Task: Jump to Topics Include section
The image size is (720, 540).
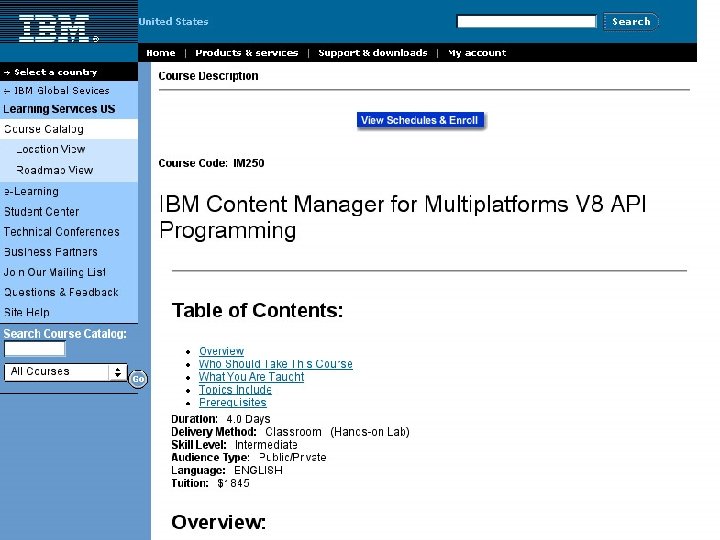Action: point(235,389)
